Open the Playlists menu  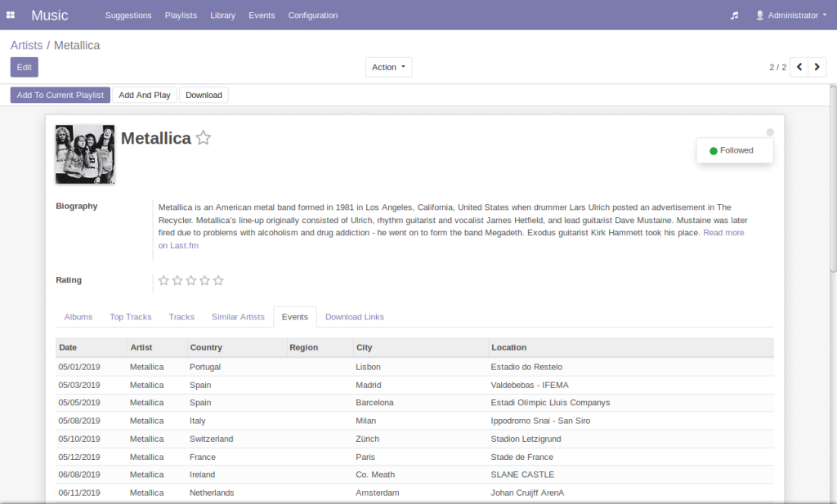181,16
